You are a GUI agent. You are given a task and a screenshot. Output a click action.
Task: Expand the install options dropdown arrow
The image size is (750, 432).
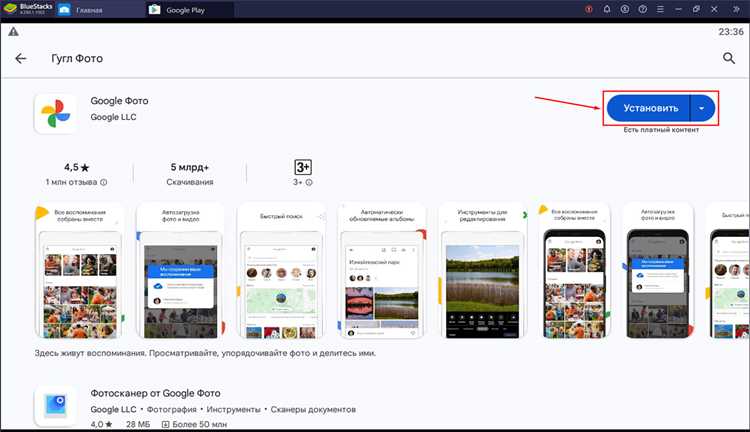tap(702, 108)
